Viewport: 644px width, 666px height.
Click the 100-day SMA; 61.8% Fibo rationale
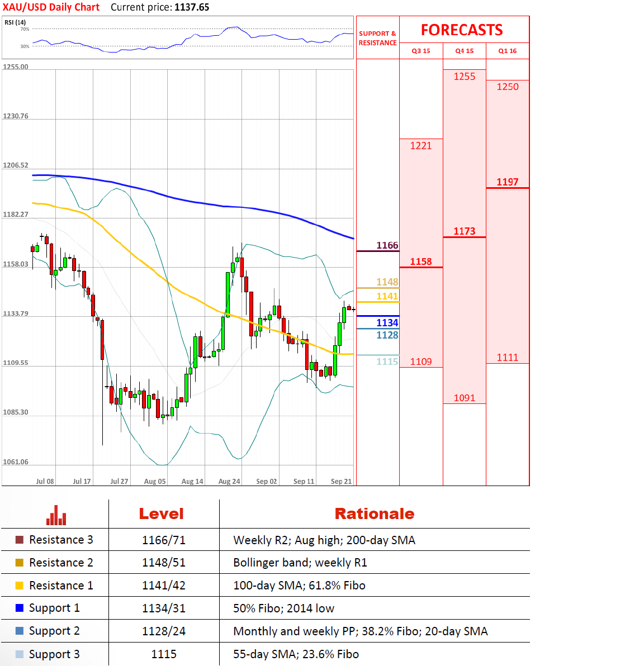point(299,586)
